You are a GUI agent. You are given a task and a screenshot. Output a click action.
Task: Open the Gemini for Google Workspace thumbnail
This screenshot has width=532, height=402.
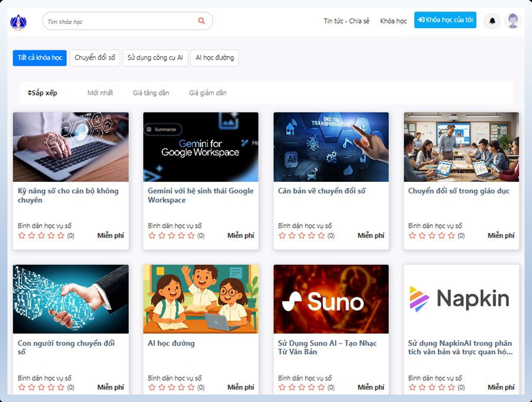click(200, 147)
